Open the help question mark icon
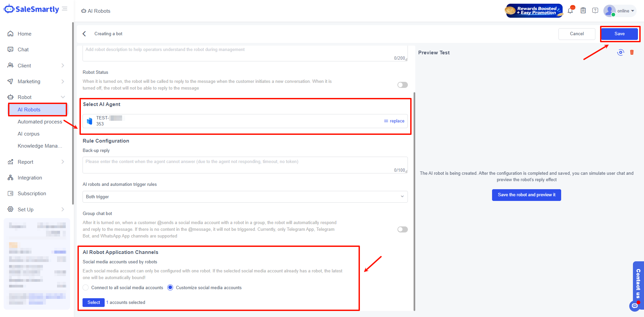 pos(595,11)
